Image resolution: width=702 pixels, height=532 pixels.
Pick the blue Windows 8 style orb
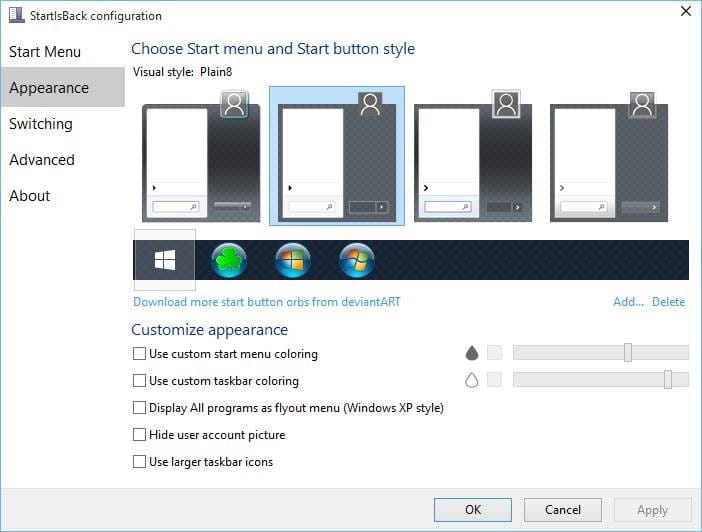pyautogui.click(x=293, y=260)
